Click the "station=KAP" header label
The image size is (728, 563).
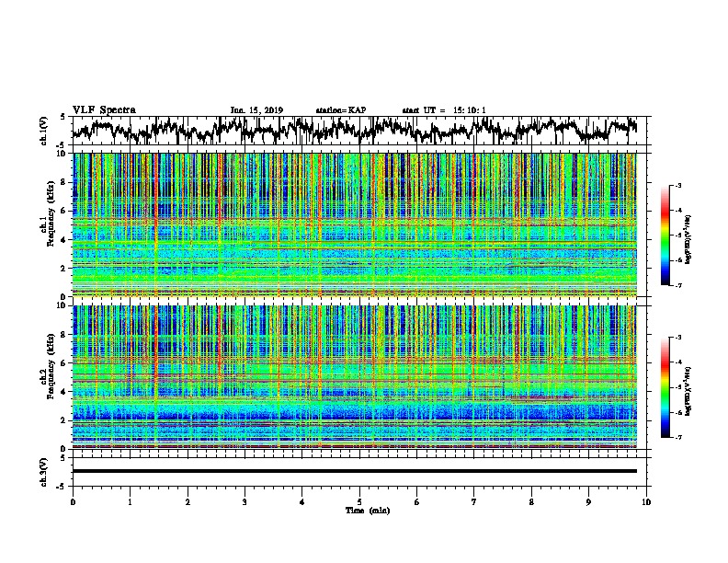(341, 110)
